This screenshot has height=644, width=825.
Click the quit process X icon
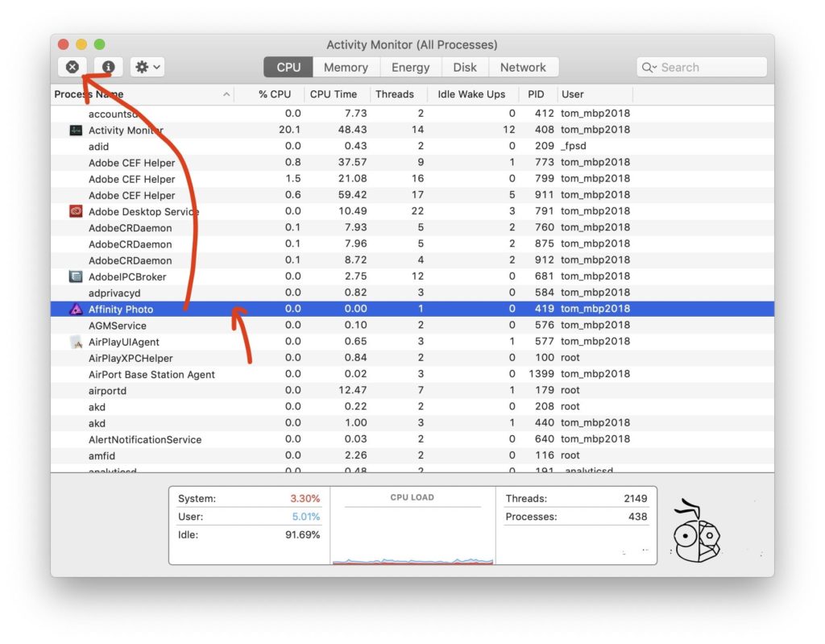72,67
